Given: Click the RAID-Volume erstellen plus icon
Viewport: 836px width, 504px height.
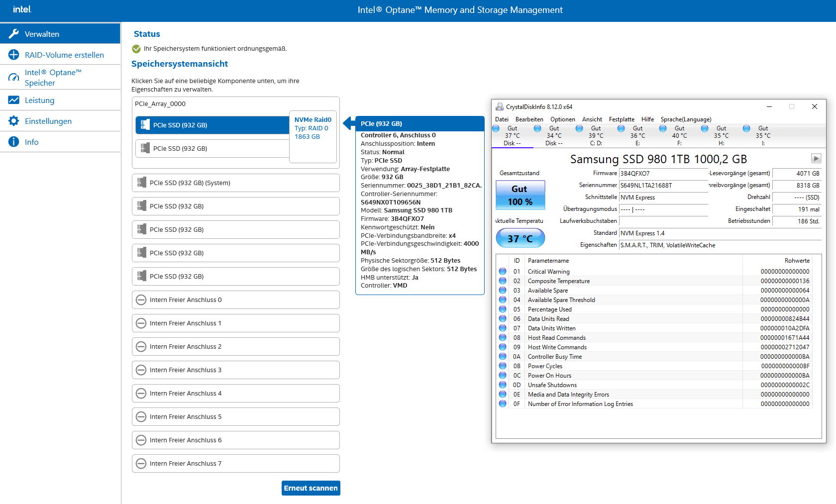Looking at the screenshot, I should click(14, 55).
